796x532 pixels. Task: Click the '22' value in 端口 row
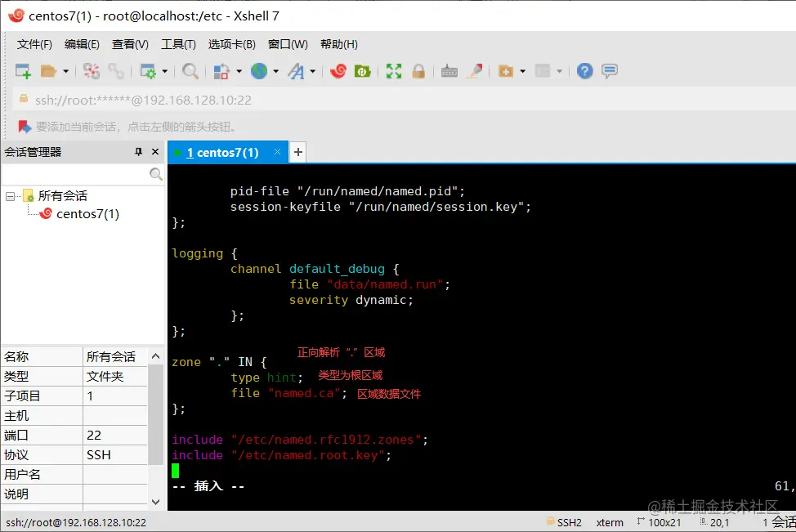[x=94, y=435]
